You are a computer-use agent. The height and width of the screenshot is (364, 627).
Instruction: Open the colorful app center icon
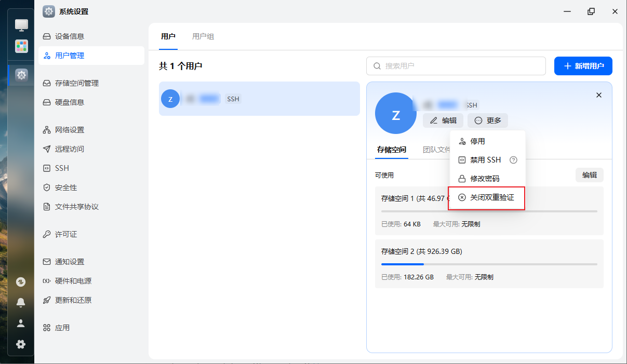click(x=21, y=46)
